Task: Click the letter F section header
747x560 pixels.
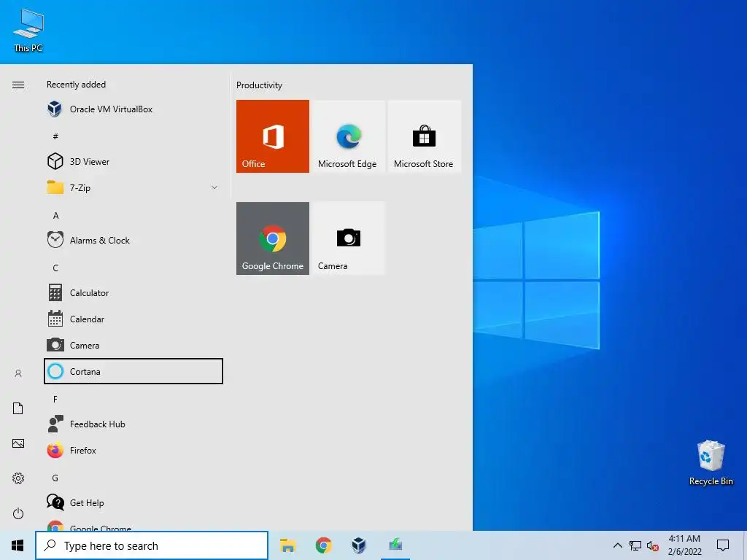Action: click(x=55, y=399)
